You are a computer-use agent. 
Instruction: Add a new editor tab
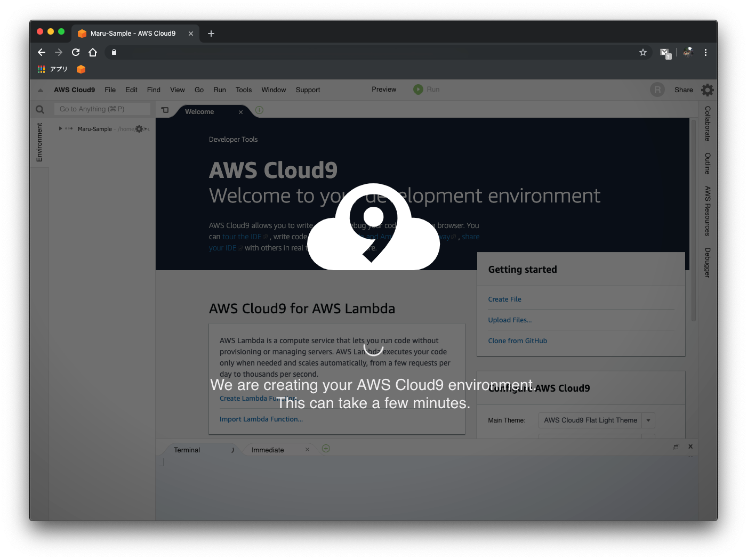coord(259,110)
